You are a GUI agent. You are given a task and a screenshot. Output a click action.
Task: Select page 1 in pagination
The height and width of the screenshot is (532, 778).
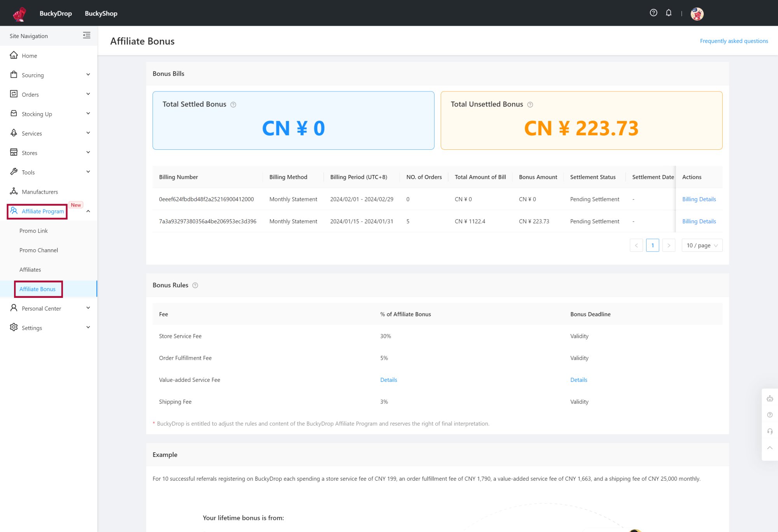pyautogui.click(x=653, y=245)
